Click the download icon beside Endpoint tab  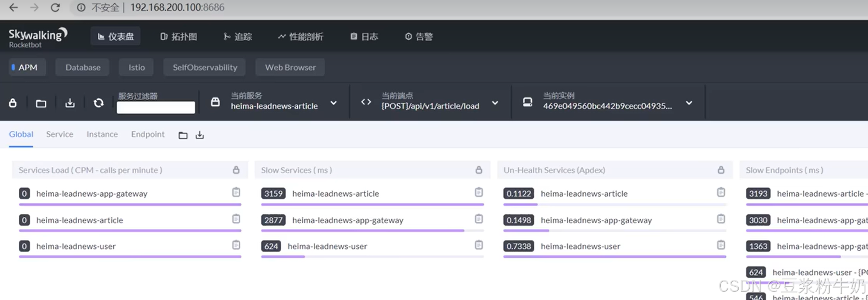tap(200, 135)
